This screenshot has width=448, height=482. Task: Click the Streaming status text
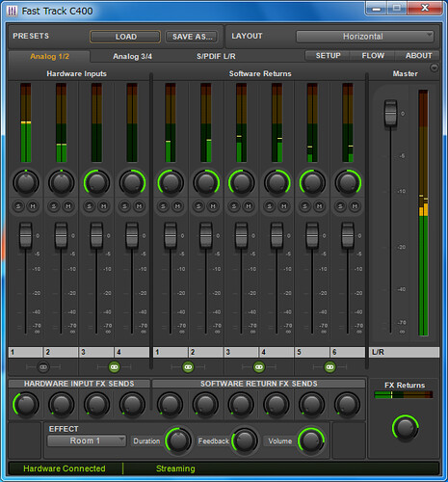[x=175, y=469]
